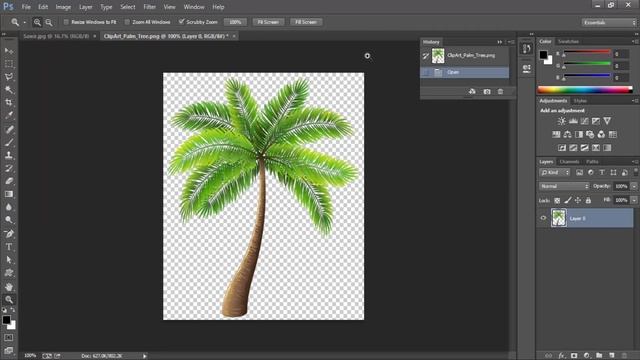Open the Opacity slider arrow
This screenshot has width=640, height=360.
[634, 186]
